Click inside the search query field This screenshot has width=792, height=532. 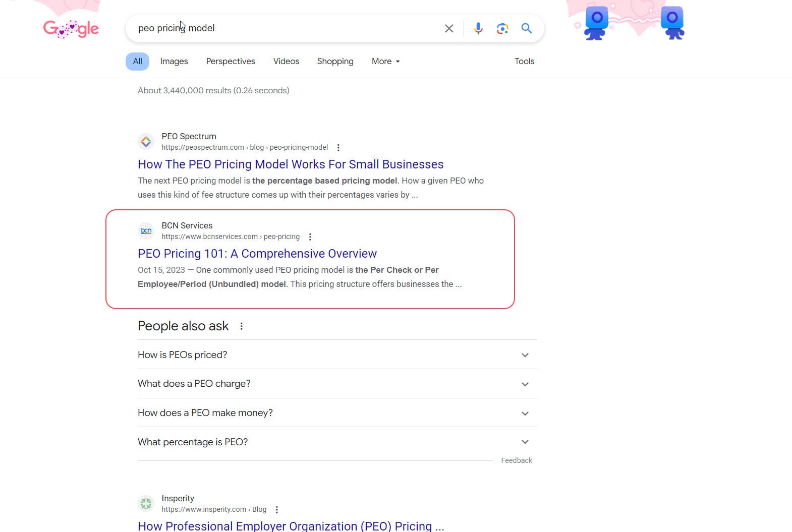pos(303,28)
